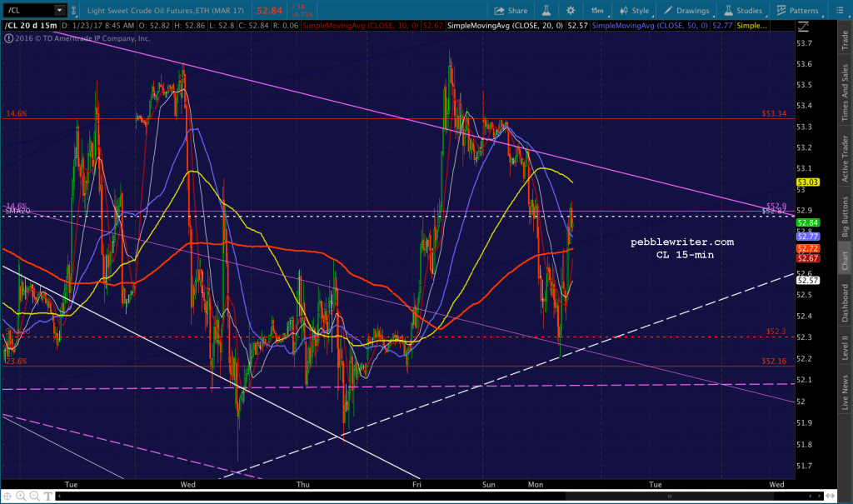Click the scrollbar left arrow near right end

point(811,496)
